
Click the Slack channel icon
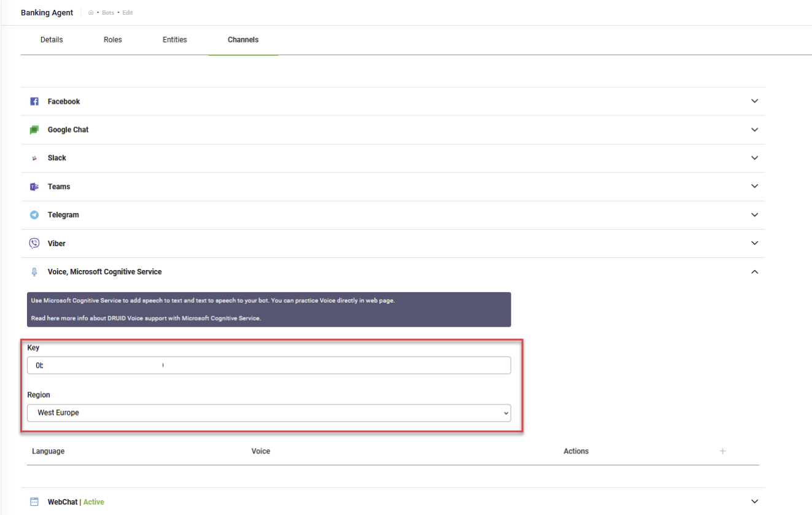[34, 158]
